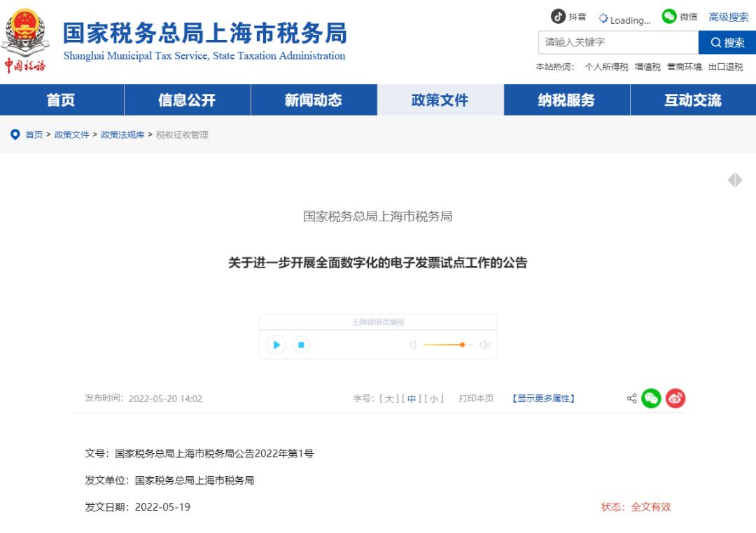Image resolution: width=756 pixels, height=533 pixels.
Task: Open the Douyin (抖音) account icon
Action: (558, 16)
